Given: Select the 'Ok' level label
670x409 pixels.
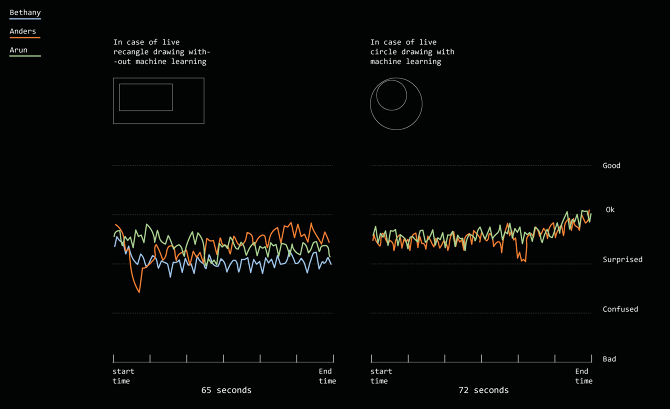Looking at the screenshot, I should (x=610, y=209).
